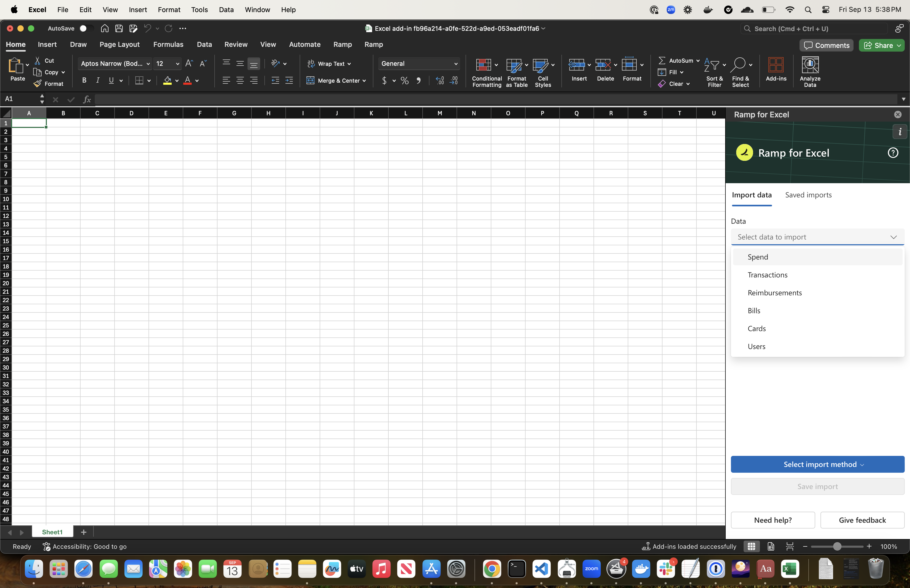Click the Give feedback button
The width and height of the screenshot is (910, 588).
click(x=862, y=520)
